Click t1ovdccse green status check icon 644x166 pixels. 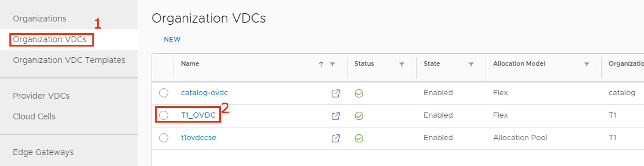click(x=359, y=138)
